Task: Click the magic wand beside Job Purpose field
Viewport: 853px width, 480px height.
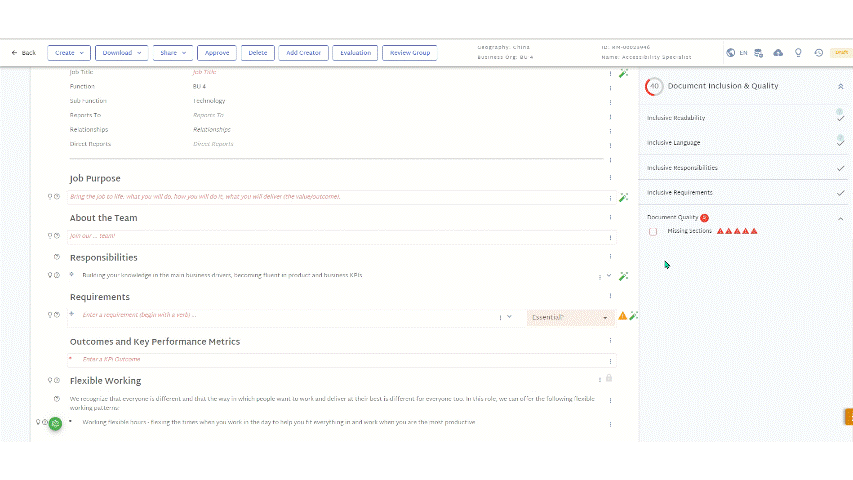Action: point(623,197)
